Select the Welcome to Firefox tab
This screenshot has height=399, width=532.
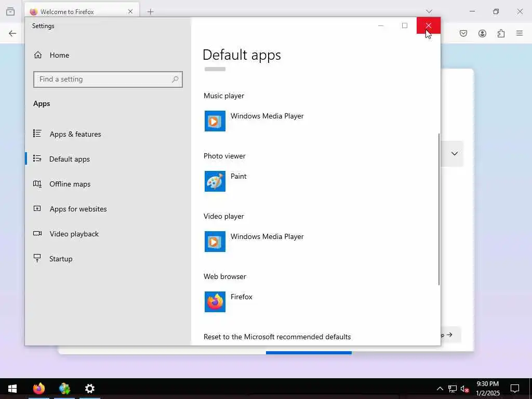(x=82, y=11)
